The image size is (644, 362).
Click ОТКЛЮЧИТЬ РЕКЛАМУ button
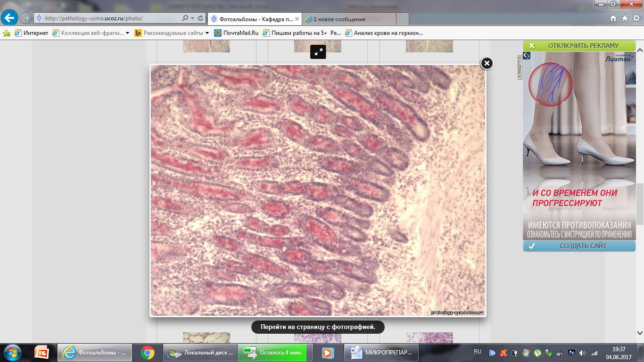[579, 46]
